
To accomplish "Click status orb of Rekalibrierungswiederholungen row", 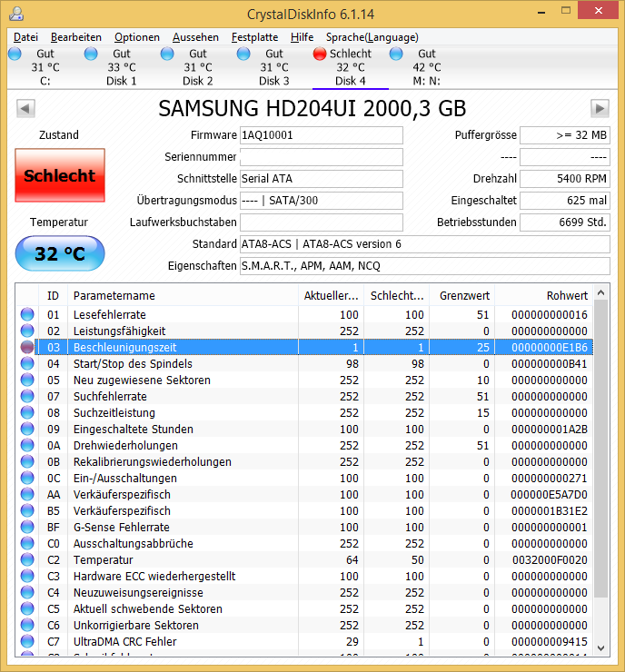I will pos(27,461).
